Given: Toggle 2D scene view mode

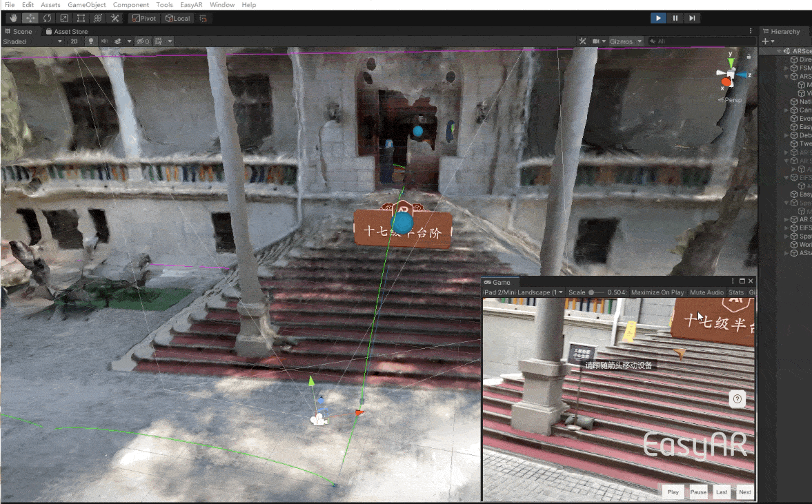Looking at the screenshot, I should pos(75,41).
